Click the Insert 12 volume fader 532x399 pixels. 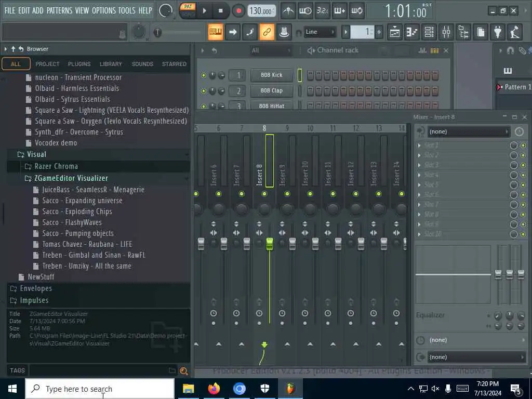point(361,243)
